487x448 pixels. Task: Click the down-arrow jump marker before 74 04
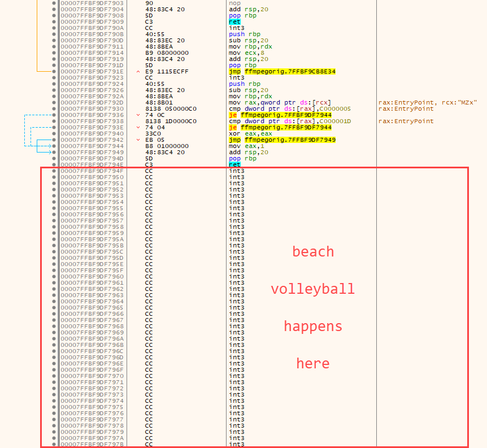(139, 128)
